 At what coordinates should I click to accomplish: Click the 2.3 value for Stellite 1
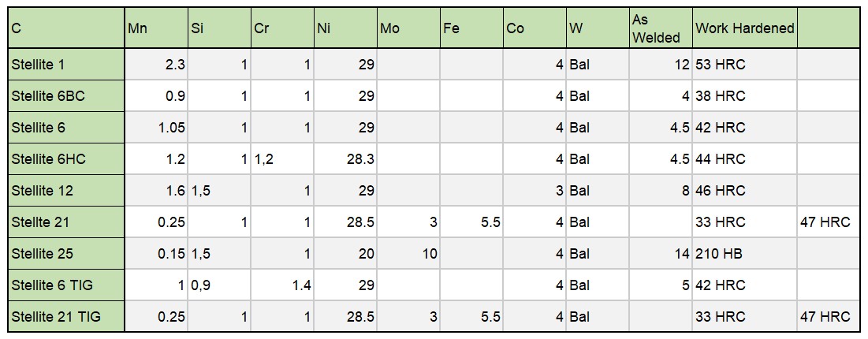pos(156,65)
